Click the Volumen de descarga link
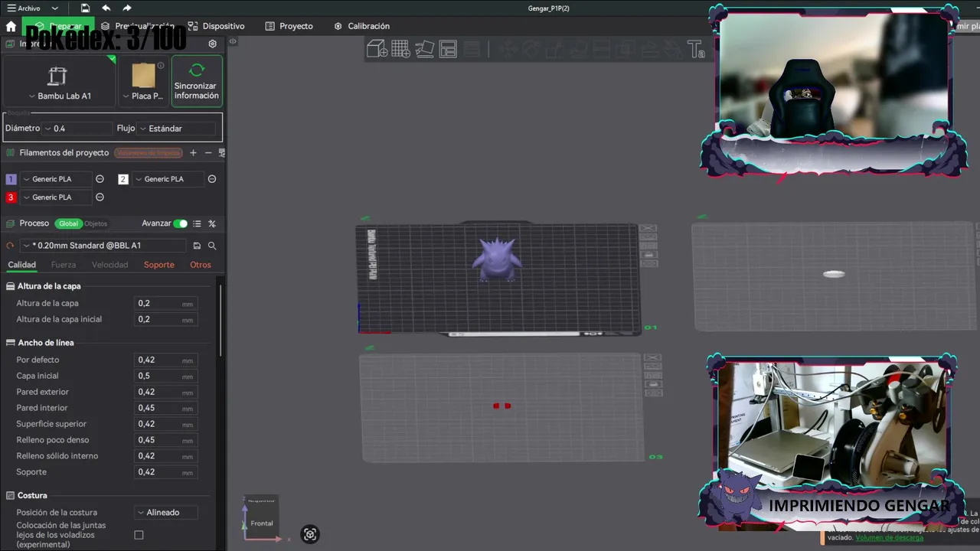The width and height of the screenshot is (980, 551). (x=889, y=537)
